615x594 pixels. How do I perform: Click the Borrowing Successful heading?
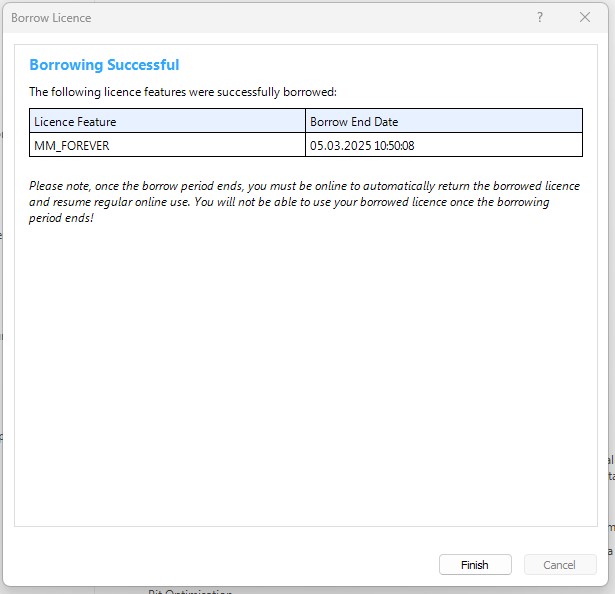coord(104,65)
